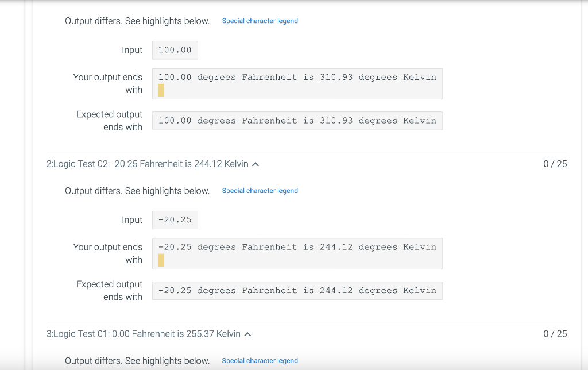Viewport: 588px width, 370px height.
Task: Click the 0 / 25 score for Logic Test 02
Action: (555, 164)
